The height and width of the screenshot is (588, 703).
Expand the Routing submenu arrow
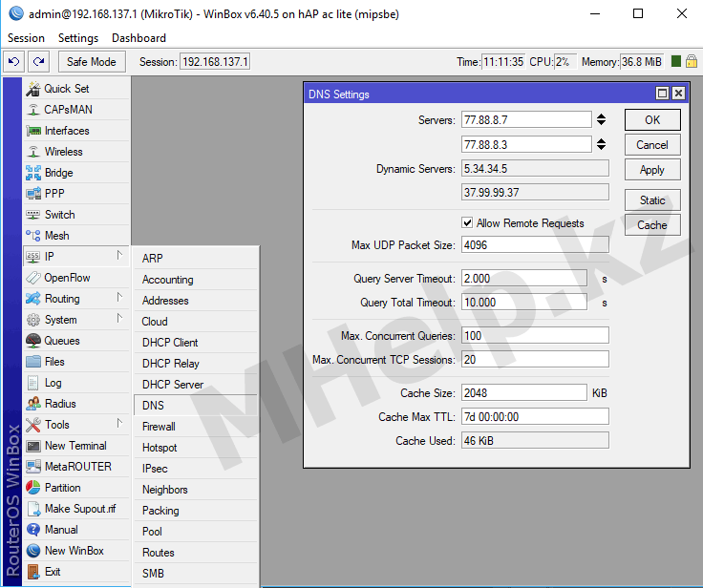[119, 298]
